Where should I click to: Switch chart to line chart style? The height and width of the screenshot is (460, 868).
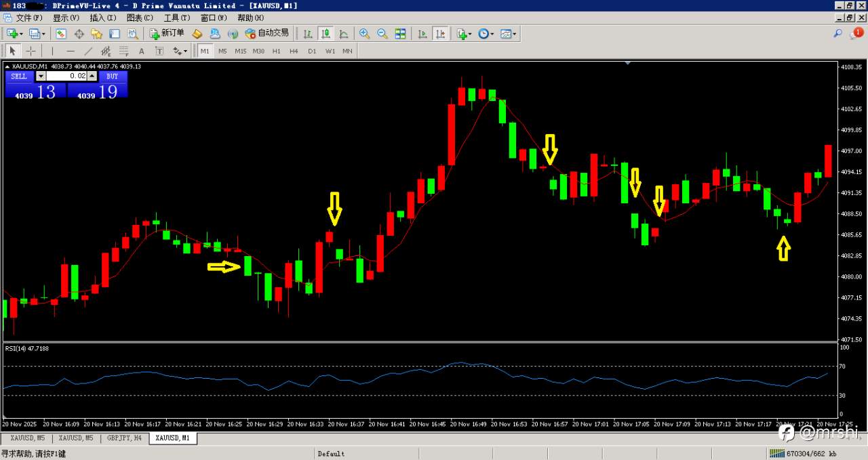coord(344,33)
